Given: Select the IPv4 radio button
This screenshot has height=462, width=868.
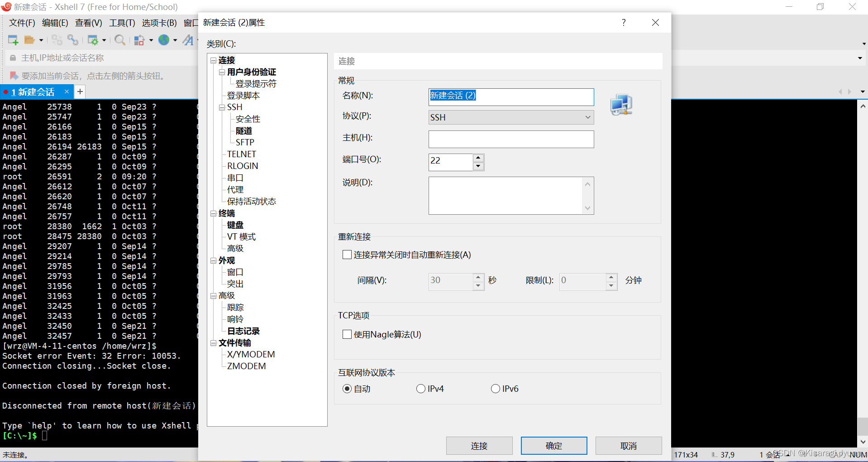Looking at the screenshot, I should tap(421, 389).
